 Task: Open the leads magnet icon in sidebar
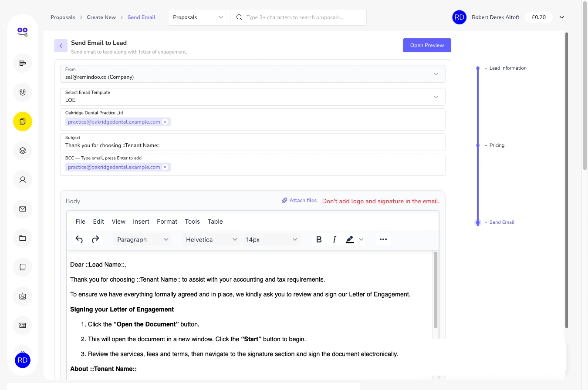pyautogui.click(x=23, y=92)
